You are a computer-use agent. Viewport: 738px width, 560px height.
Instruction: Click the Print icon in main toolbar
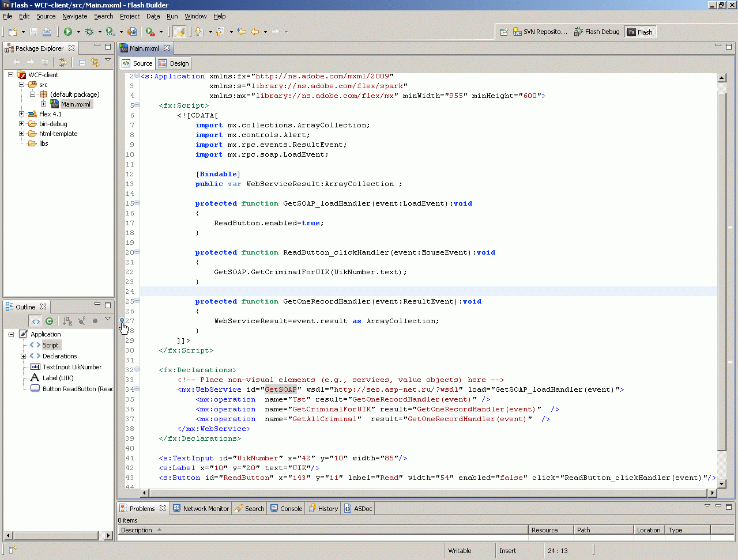tap(47, 32)
